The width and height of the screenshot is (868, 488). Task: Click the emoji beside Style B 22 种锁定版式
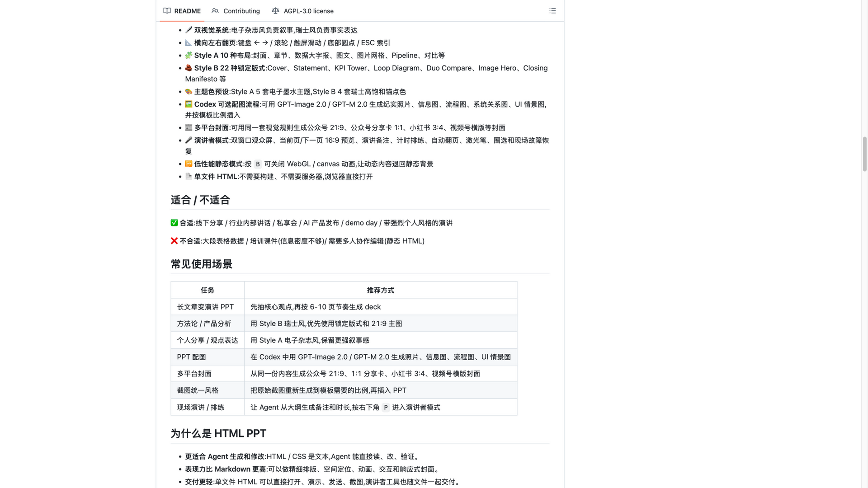click(189, 68)
